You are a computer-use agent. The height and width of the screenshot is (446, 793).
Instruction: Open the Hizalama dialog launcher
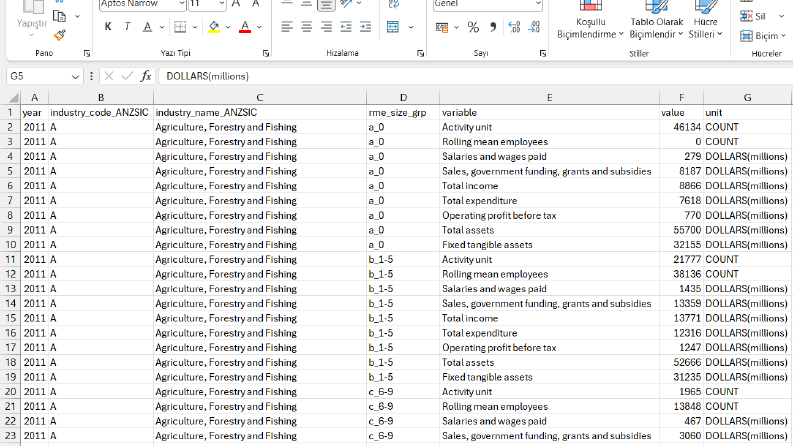point(420,53)
